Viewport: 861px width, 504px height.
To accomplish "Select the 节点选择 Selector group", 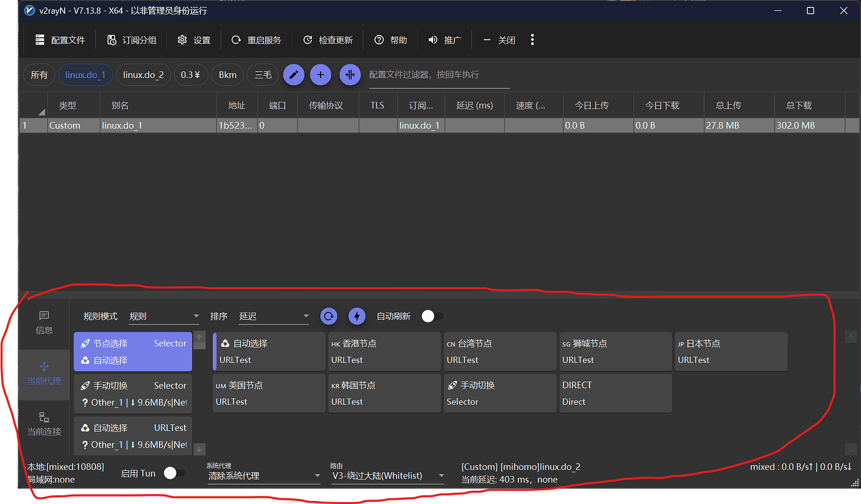I will click(133, 352).
